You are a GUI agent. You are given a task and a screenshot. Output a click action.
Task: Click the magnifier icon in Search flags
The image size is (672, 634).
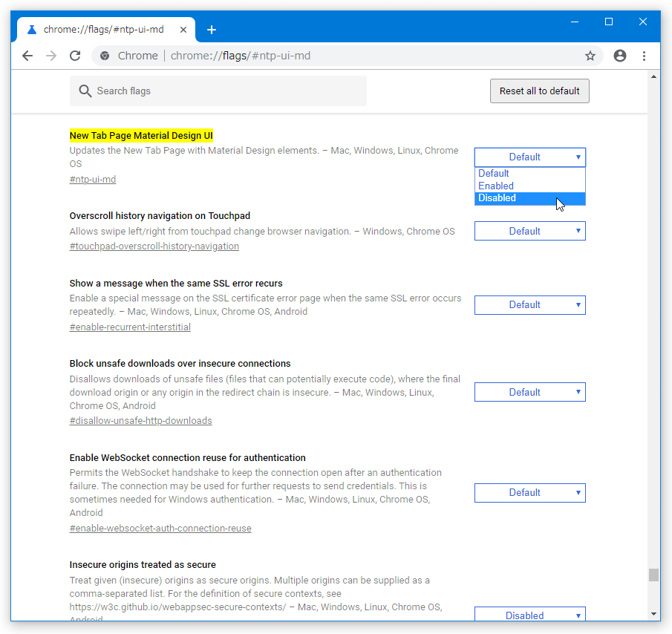(x=85, y=91)
